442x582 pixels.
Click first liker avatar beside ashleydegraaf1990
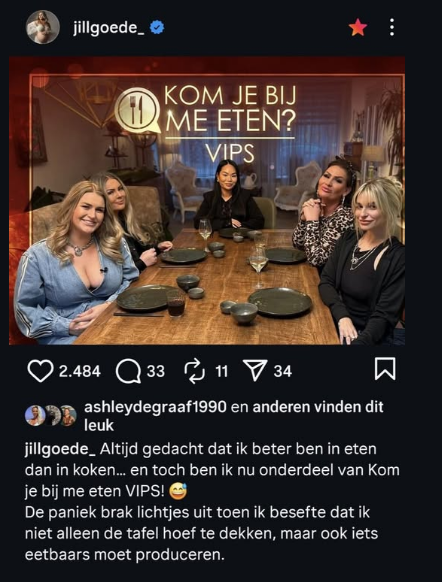pos(35,415)
